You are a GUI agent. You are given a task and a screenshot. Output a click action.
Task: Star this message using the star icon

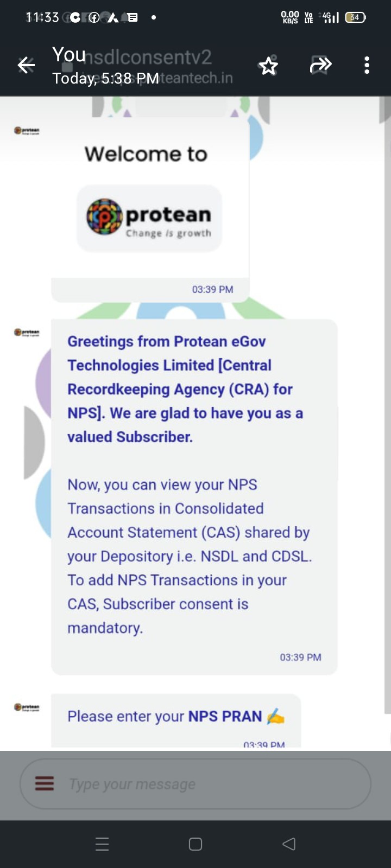point(268,66)
